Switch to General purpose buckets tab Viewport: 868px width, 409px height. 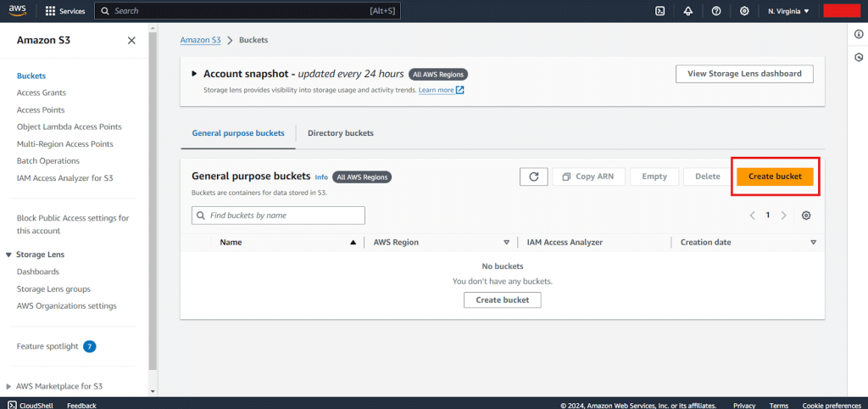(x=238, y=133)
